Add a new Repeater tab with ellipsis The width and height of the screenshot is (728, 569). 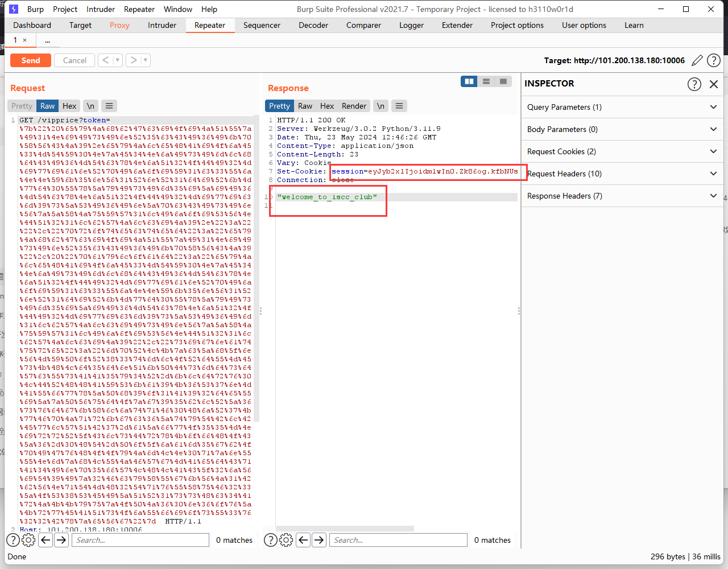(48, 40)
